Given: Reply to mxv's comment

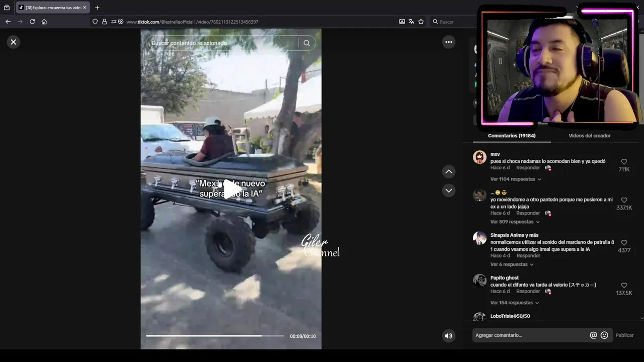Looking at the screenshot, I should point(528,168).
